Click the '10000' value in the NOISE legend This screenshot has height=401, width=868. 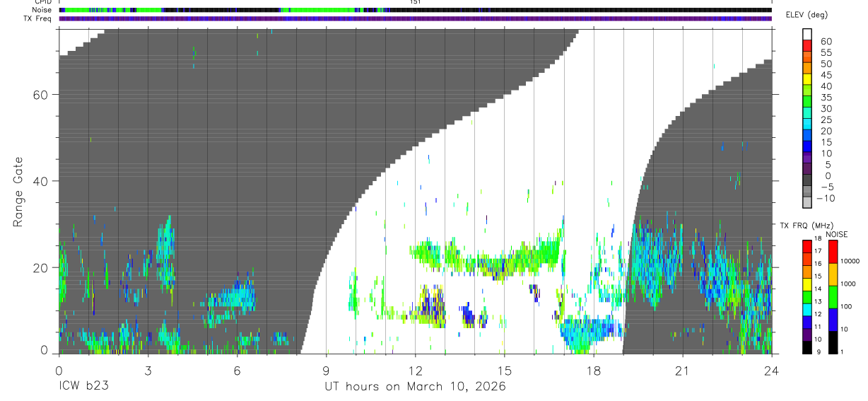(x=850, y=261)
